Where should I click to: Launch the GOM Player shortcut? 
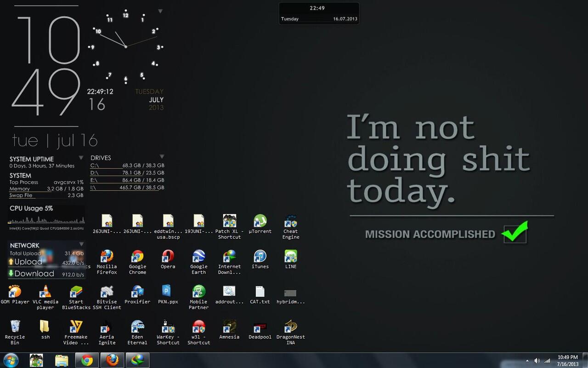tap(15, 295)
